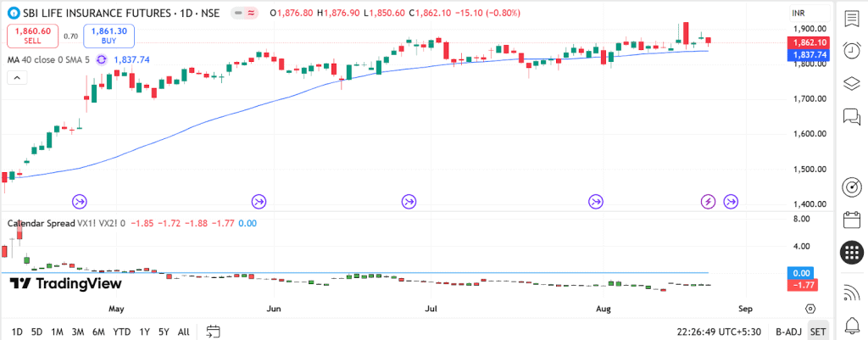
Task: Click the 1,500.00 price axis label
Action: point(810,169)
